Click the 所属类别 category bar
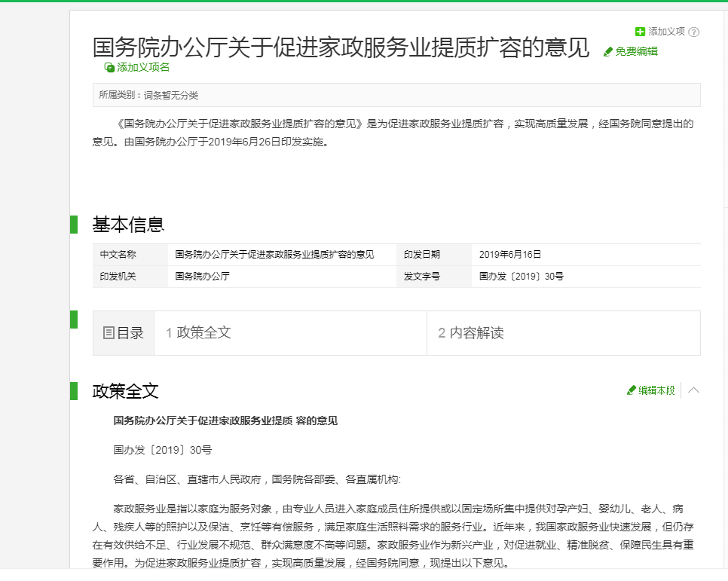The height and width of the screenshot is (581, 728). (396, 95)
